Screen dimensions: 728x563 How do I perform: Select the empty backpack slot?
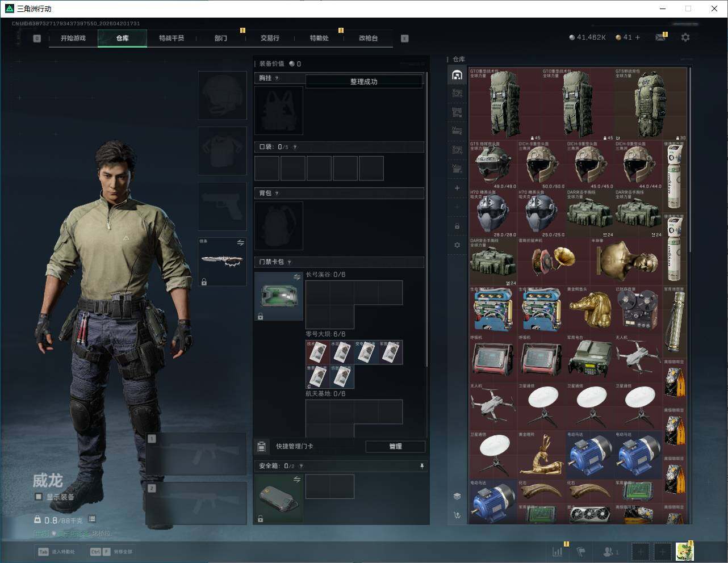(x=279, y=226)
